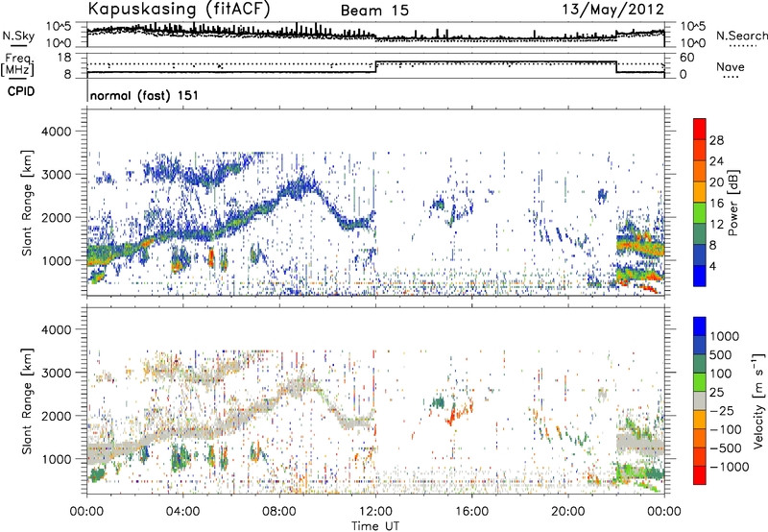Click the 'CPID' row label
Viewport: 768px width, 532px height.
coord(21,91)
